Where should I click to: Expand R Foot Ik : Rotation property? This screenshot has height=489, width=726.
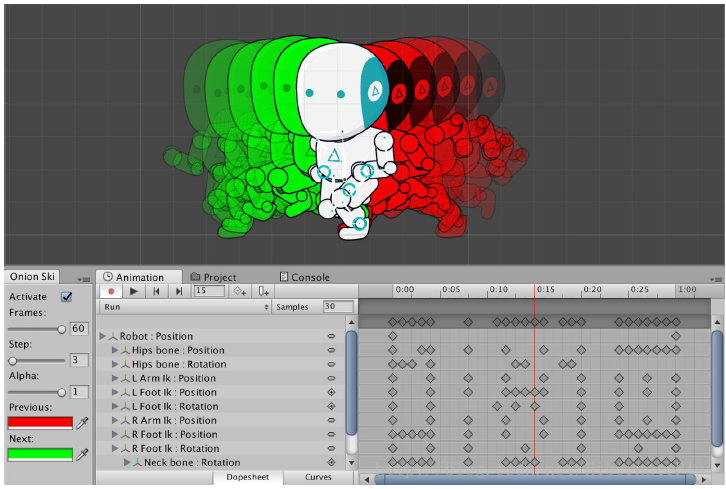115,448
